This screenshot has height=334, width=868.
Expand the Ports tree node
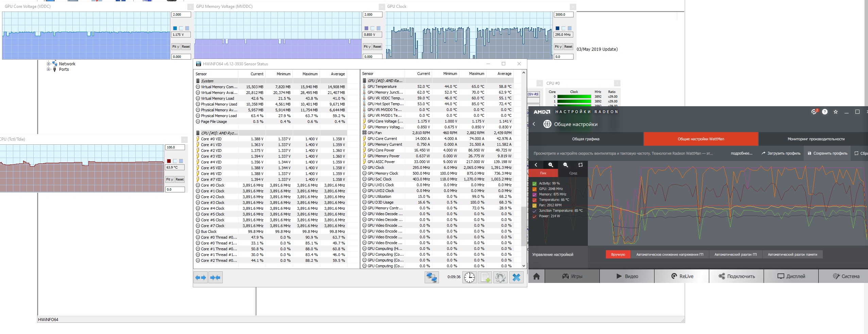tap(48, 69)
